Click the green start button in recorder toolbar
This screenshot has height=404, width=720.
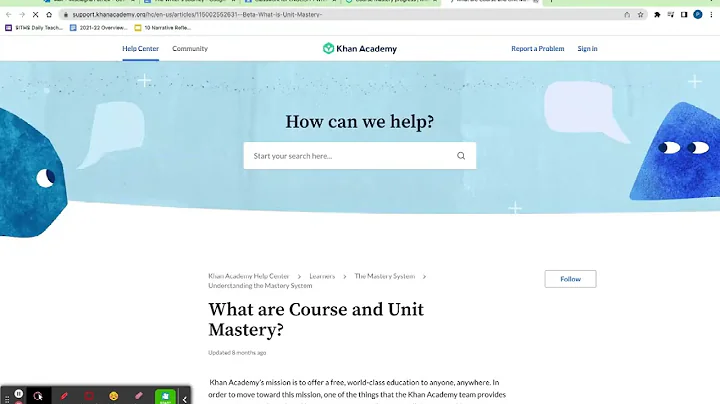click(165, 397)
